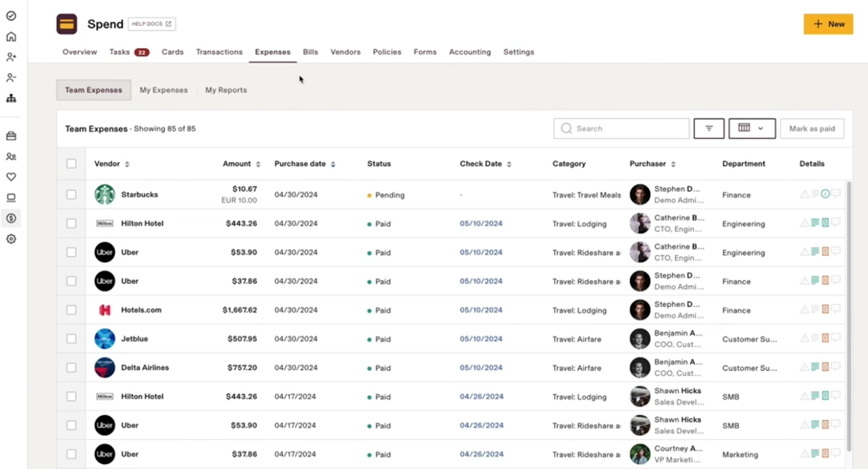
Task: Open the home icon in left sidebar
Action: pyautogui.click(x=11, y=36)
